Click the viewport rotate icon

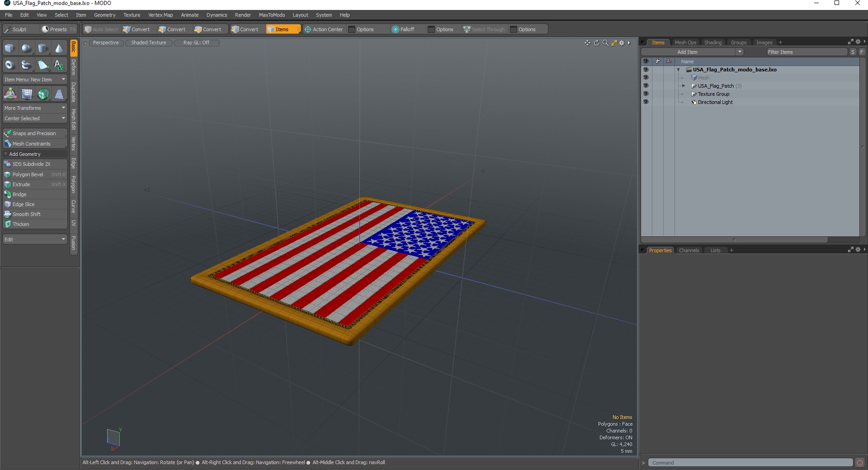(596, 43)
